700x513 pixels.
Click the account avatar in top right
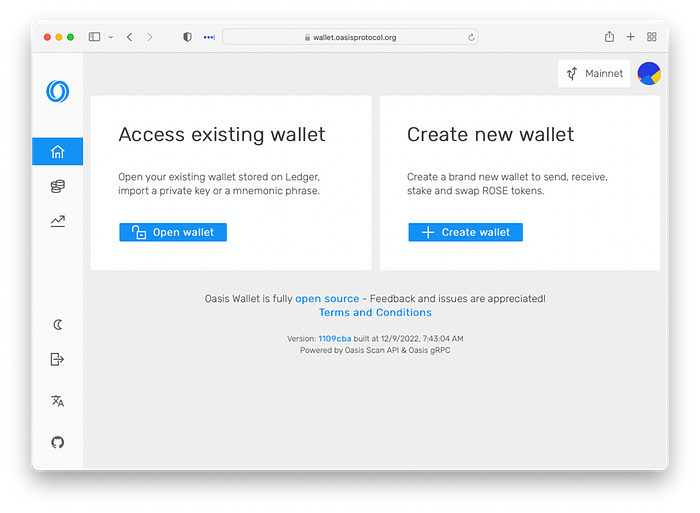click(x=649, y=73)
